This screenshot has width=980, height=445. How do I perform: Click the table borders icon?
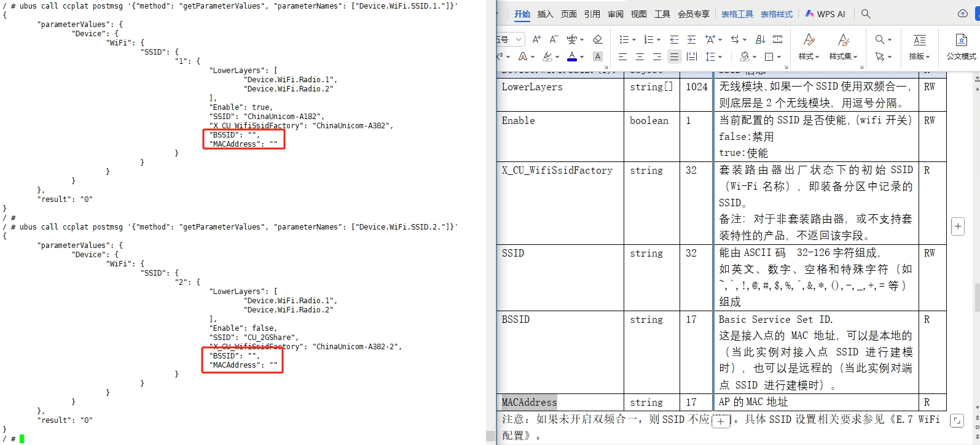(769, 56)
